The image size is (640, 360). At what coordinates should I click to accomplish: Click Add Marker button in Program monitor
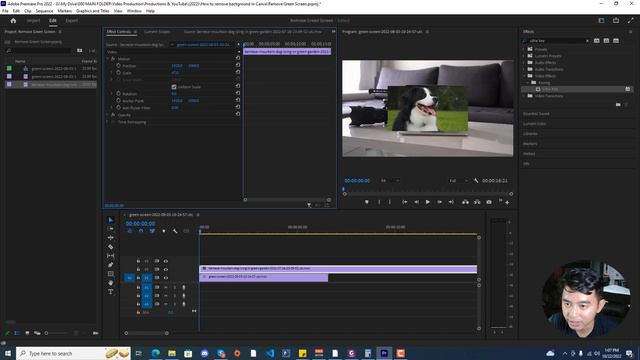(x=367, y=202)
